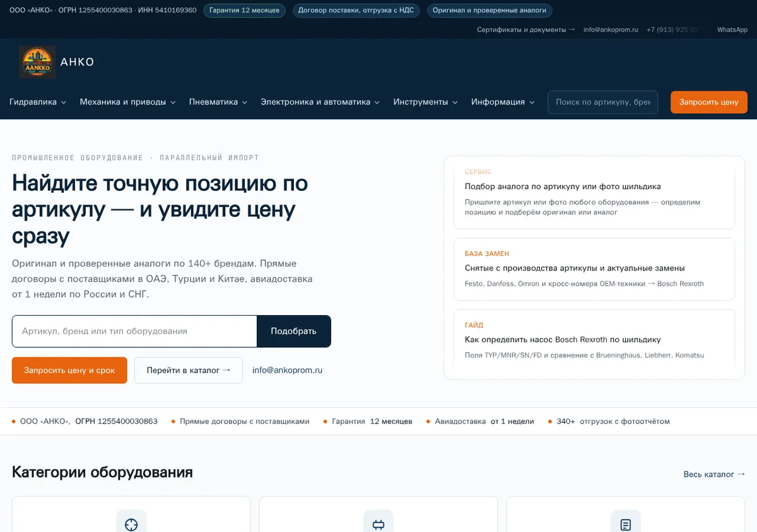Open the Инструменты menu
This screenshot has width=757, height=532.
(x=426, y=102)
